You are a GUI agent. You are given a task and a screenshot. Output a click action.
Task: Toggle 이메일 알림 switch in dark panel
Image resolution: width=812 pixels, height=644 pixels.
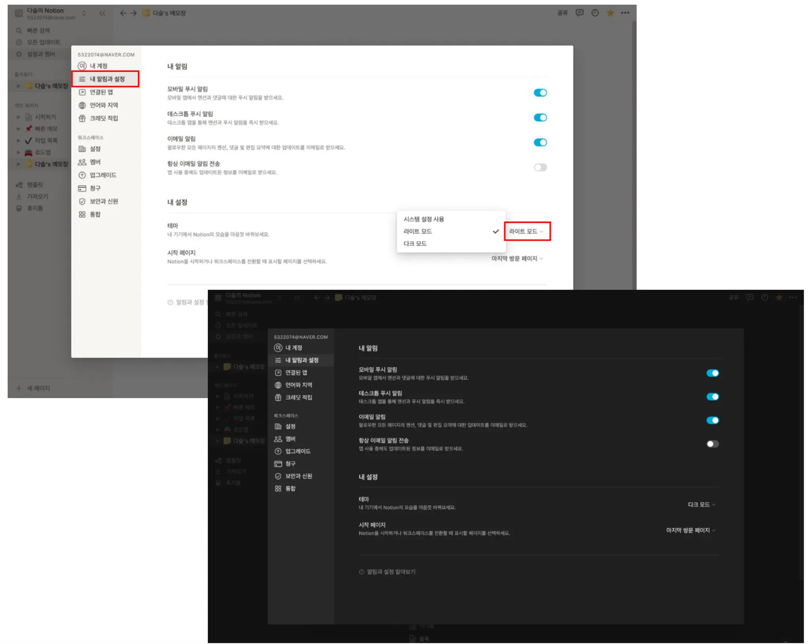(712, 420)
